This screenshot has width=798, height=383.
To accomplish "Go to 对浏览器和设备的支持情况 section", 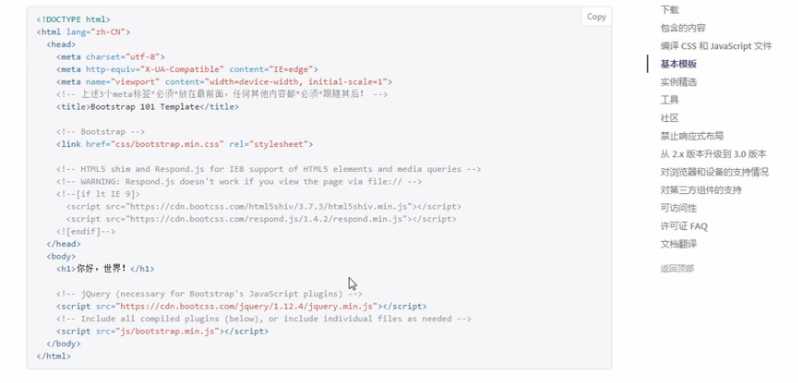I will point(714,172).
